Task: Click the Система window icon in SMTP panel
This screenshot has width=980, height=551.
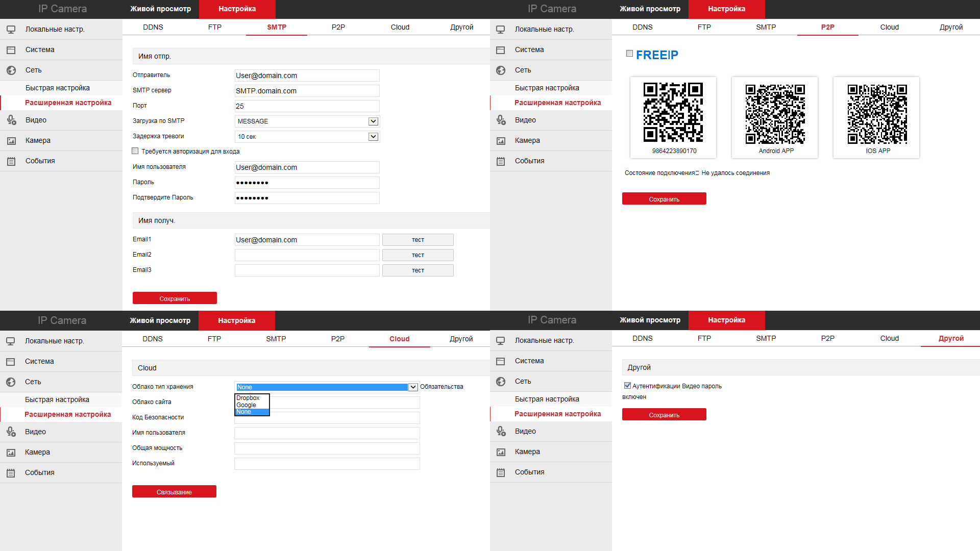Action: (x=11, y=50)
